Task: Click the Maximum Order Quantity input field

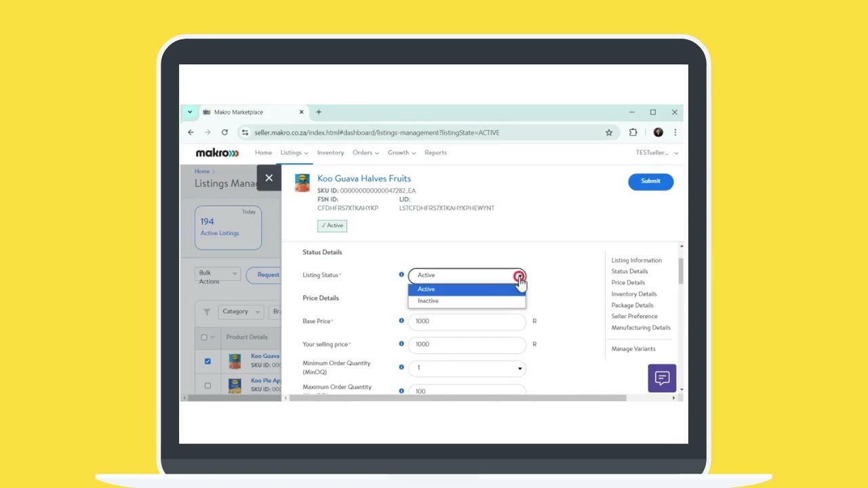Action: 467,390
